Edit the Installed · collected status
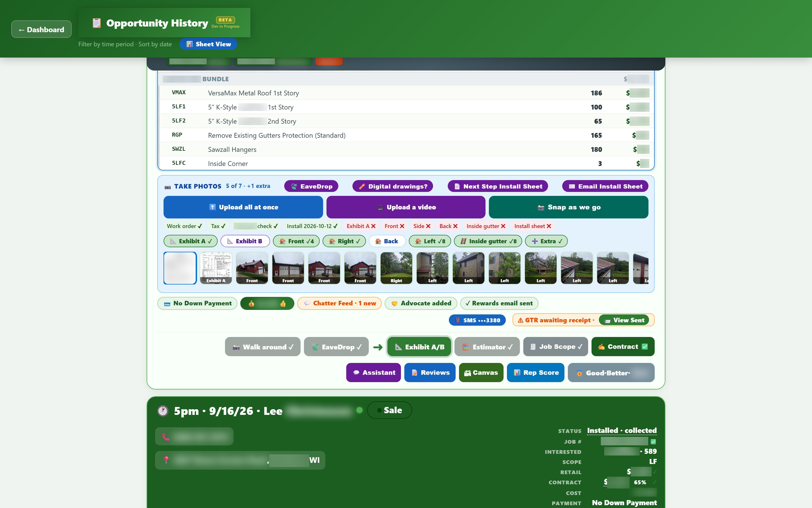The image size is (812, 508). tap(622, 430)
